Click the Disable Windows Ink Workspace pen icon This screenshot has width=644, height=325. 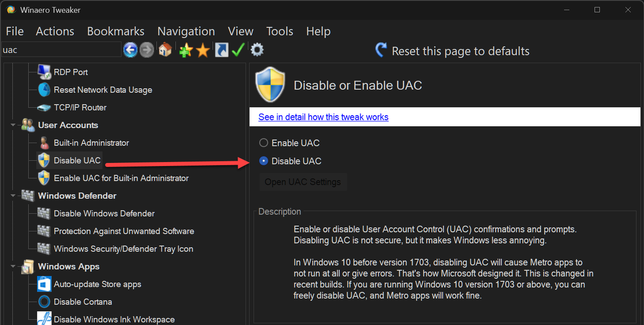pyautogui.click(x=44, y=319)
